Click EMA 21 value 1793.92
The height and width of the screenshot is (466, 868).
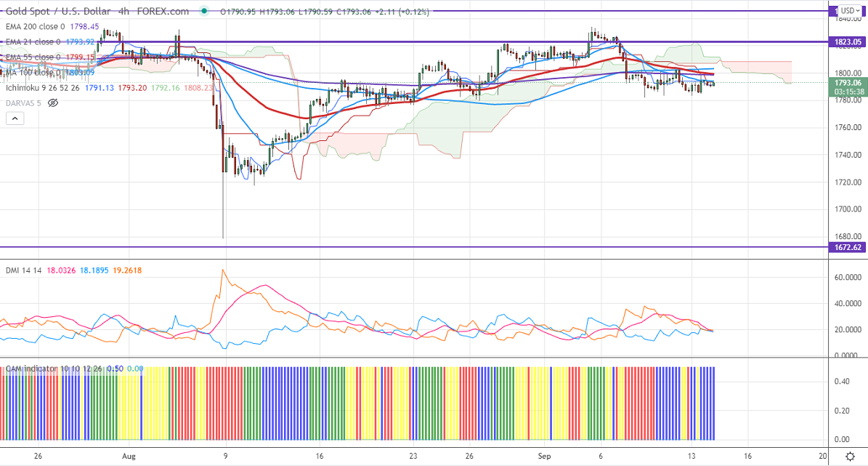81,41
